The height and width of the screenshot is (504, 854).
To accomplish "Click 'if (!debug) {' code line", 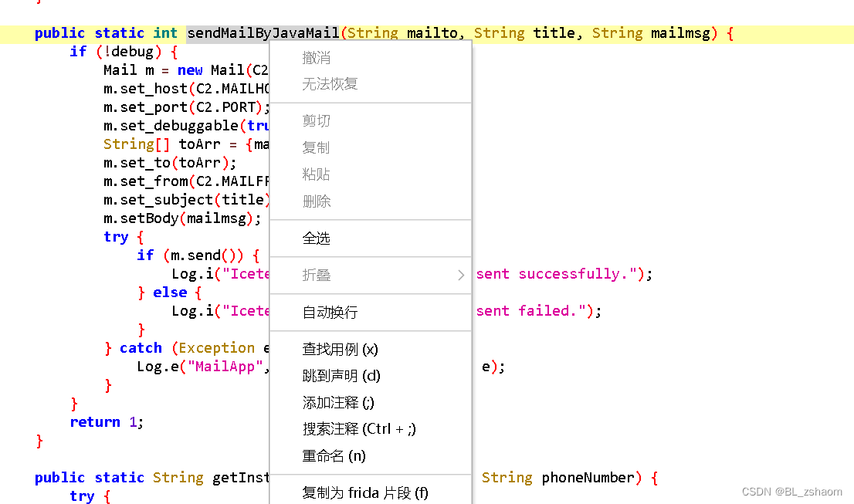I will tap(124, 52).
